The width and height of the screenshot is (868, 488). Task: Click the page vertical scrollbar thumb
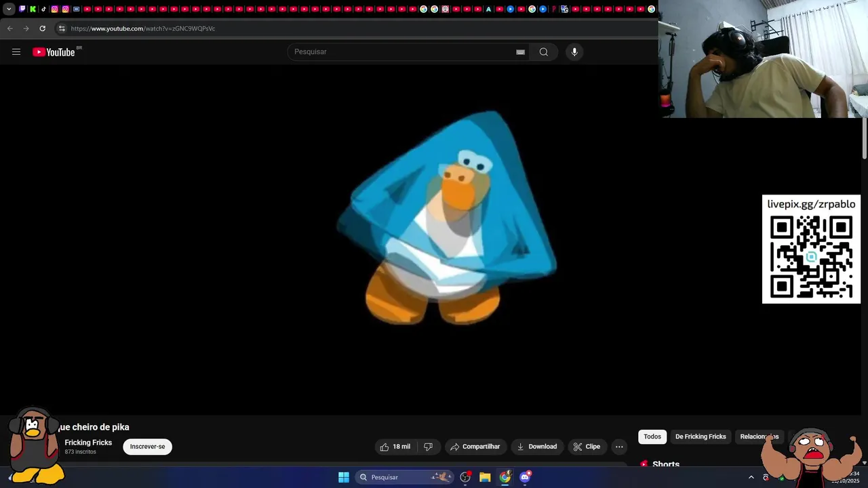tap(865, 139)
